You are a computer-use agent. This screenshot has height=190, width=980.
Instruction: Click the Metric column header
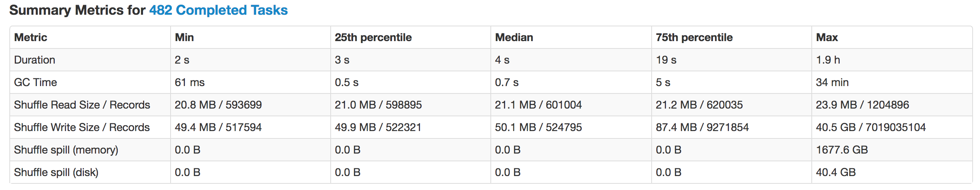pos(31,37)
